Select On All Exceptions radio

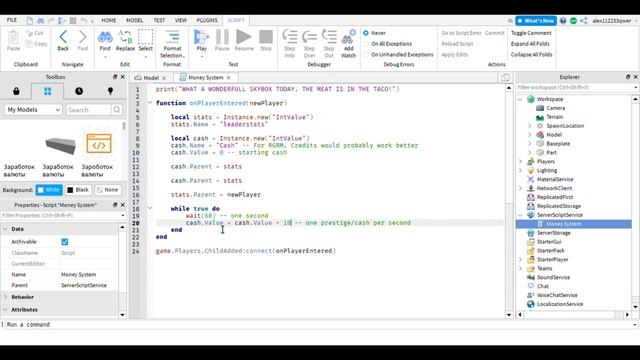(366, 44)
